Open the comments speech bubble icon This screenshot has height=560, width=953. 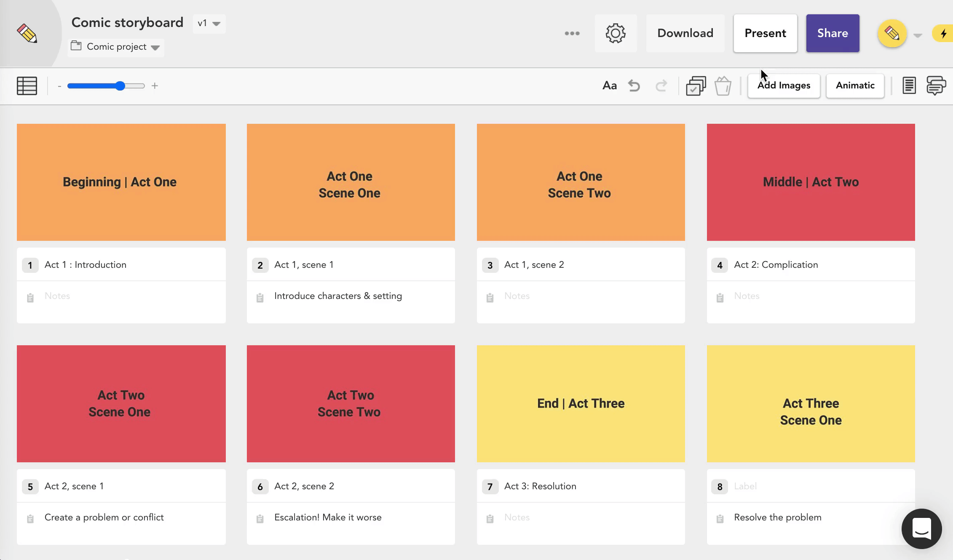tap(936, 86)
